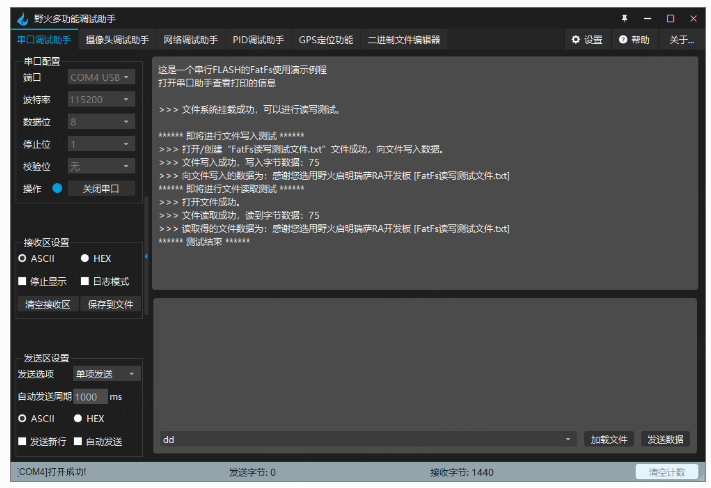Click the blue serial port status indicator
Viewport: 711px width, 488px height.
pyautogui.click(x=57, y=188)
